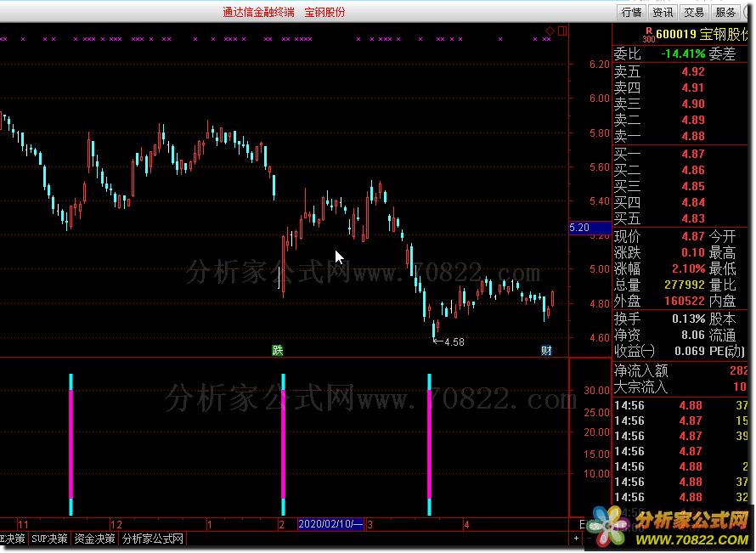Click the 卖五 price 4.92
The height and width of the screenshot is (553, 756).
693,71
